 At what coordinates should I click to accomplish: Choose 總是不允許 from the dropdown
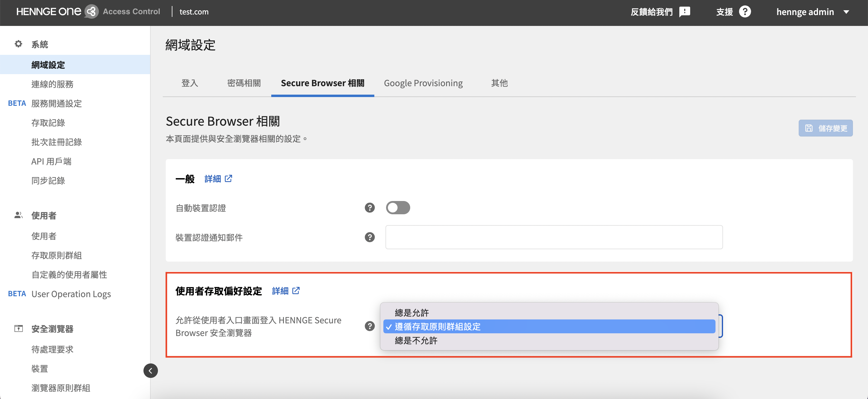[549, 341]
